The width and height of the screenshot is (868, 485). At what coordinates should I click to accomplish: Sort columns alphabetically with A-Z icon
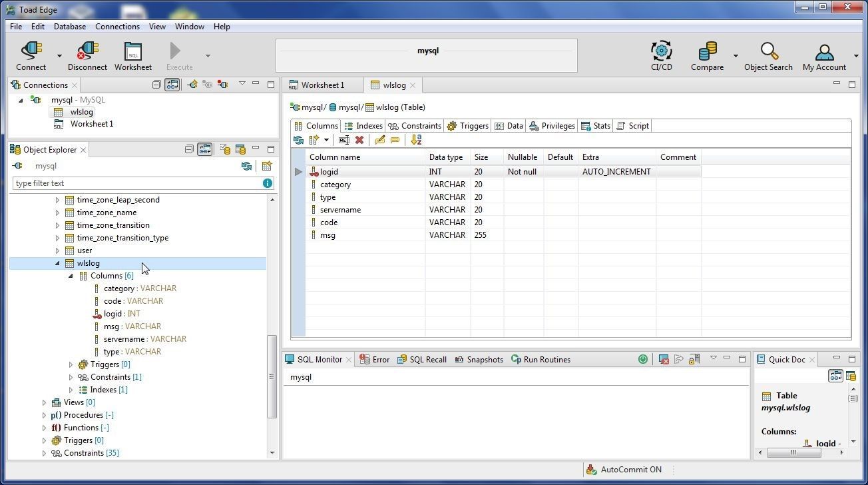(416, 140)
